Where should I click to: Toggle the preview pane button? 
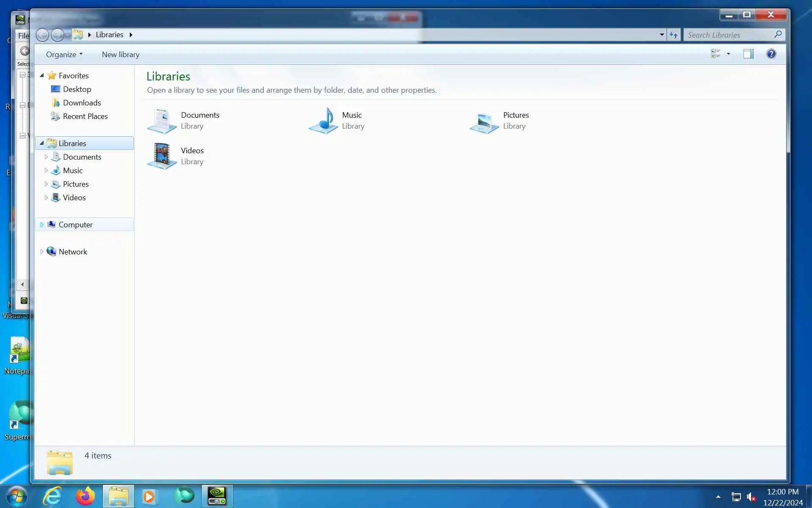coord(748,54)
